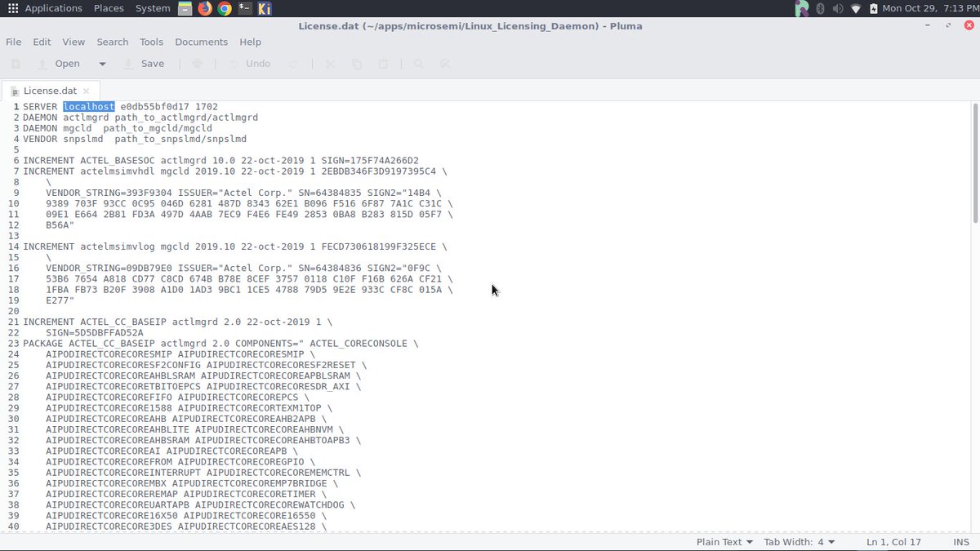Close the License.dat tab

(87, 91)
